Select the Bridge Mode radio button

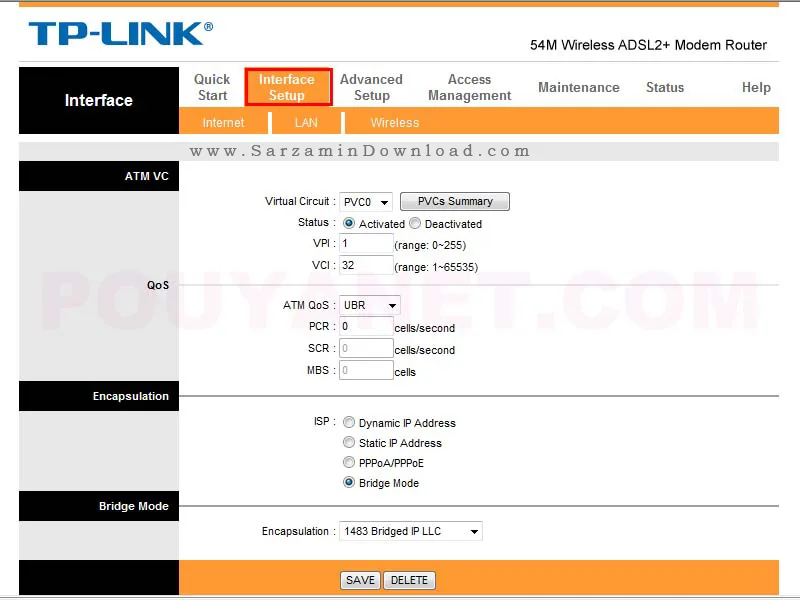point(349,483)
